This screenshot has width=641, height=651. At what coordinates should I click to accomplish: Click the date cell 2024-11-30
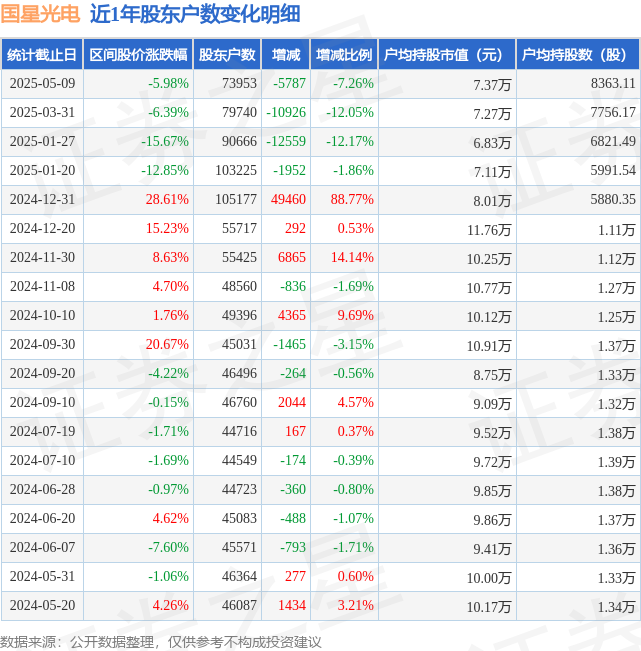(42, 257)
